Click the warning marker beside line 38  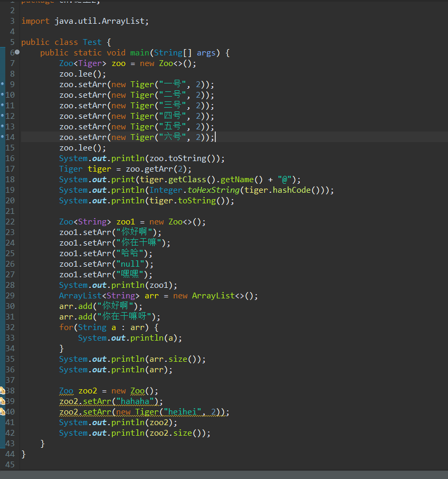(2, 390)
